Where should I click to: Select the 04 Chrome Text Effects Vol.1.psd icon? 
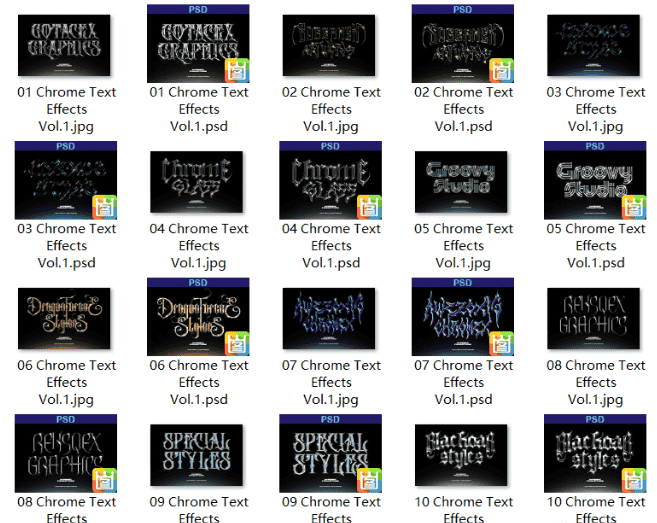click(x=331, y=180)
